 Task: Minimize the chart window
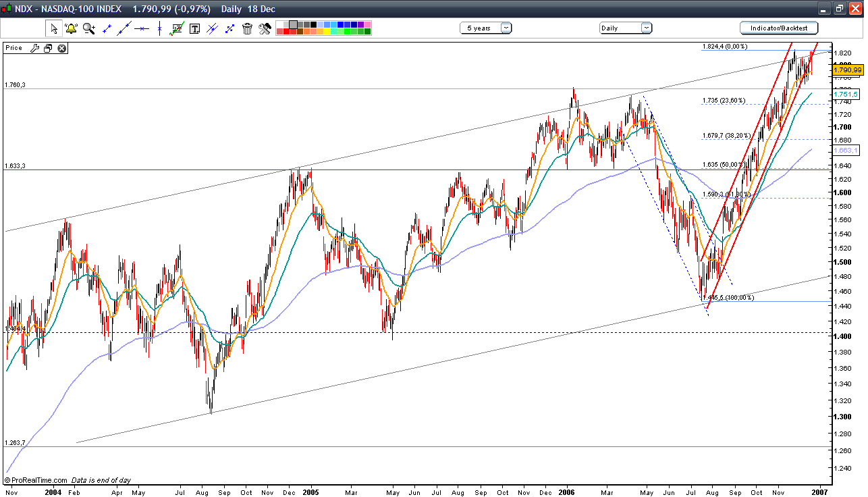click(x=825, y=9)
